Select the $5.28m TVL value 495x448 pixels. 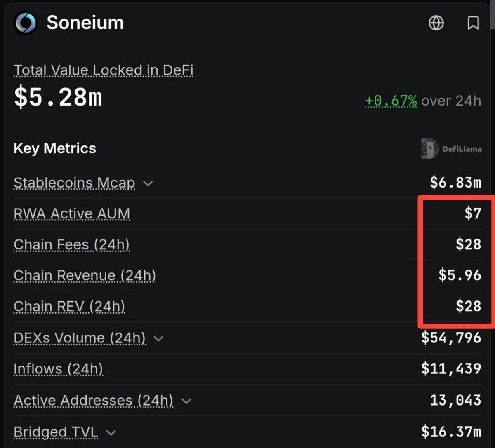tap(58, 98)
